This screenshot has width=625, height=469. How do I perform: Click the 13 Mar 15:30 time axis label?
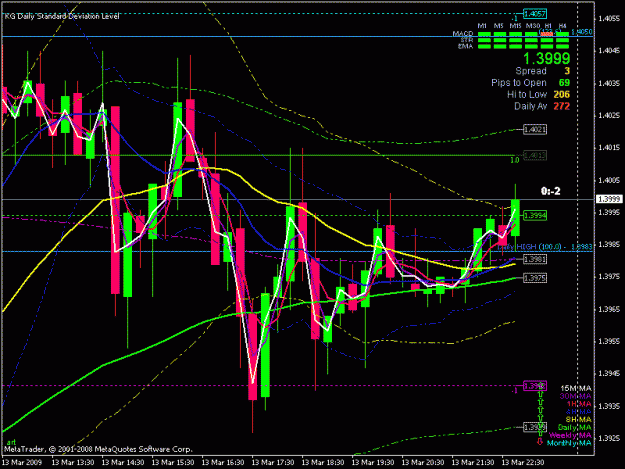[x=173, y=462]
